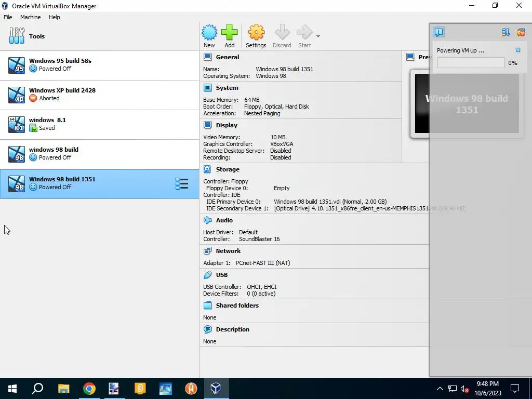Open the Machine menu
Viewport: 532px width, 399px height.
(30, 17)
